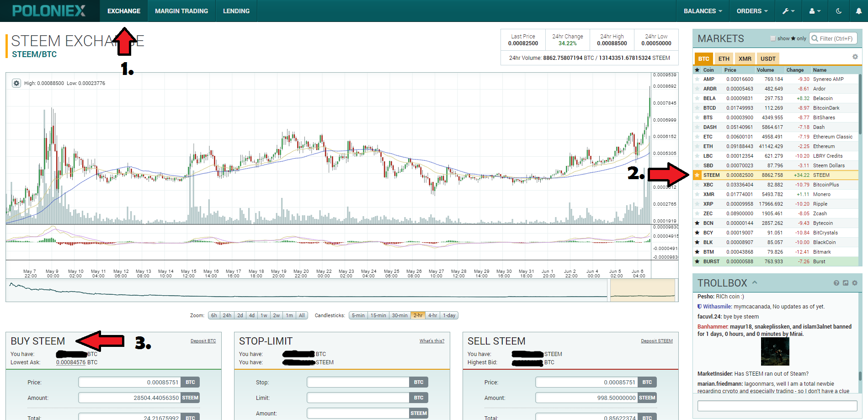This screenshot has height=420, width=868.
Task: Open Markets panel settings gear
Action: pos(855,57)
